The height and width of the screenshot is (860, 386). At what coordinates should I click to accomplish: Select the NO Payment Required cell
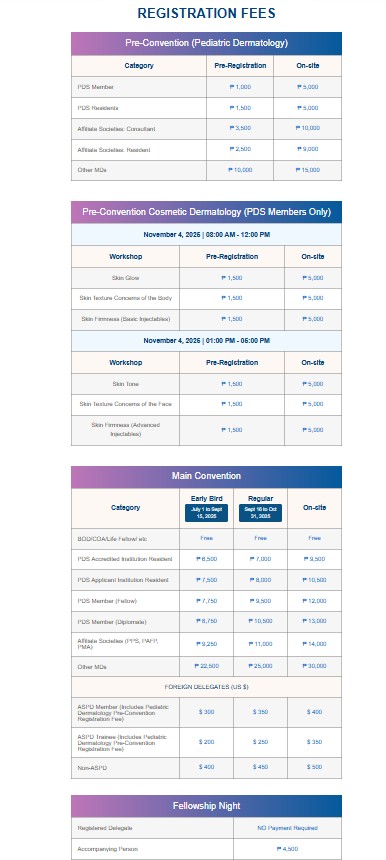point(287,828)
